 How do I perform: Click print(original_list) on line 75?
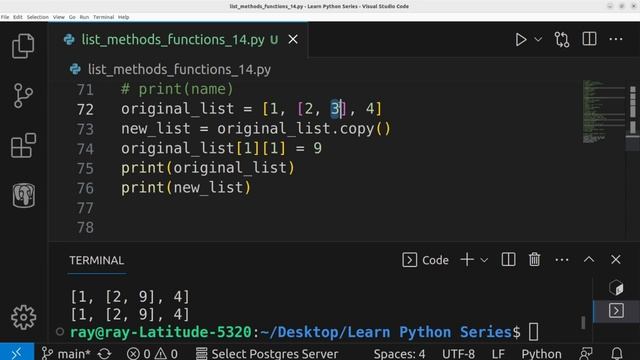tap(207, 168)
